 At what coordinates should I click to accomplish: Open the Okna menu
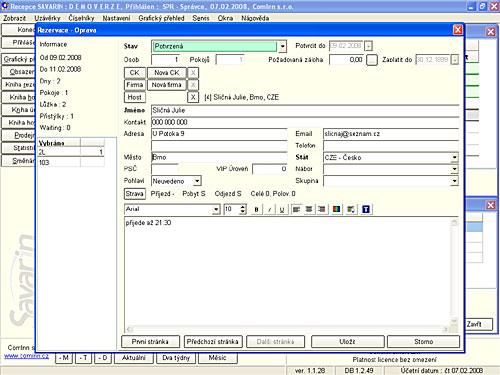click(x=225, y=18)
